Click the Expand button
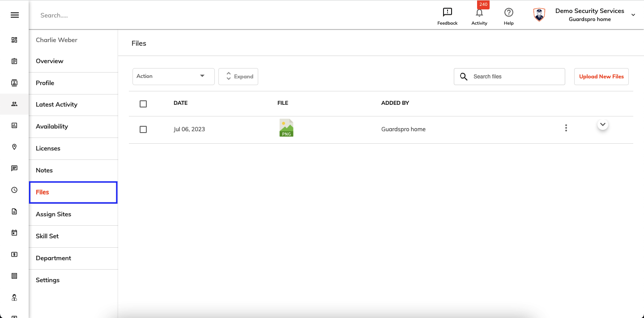Screen dimensions: 644x318 point(238,77)
